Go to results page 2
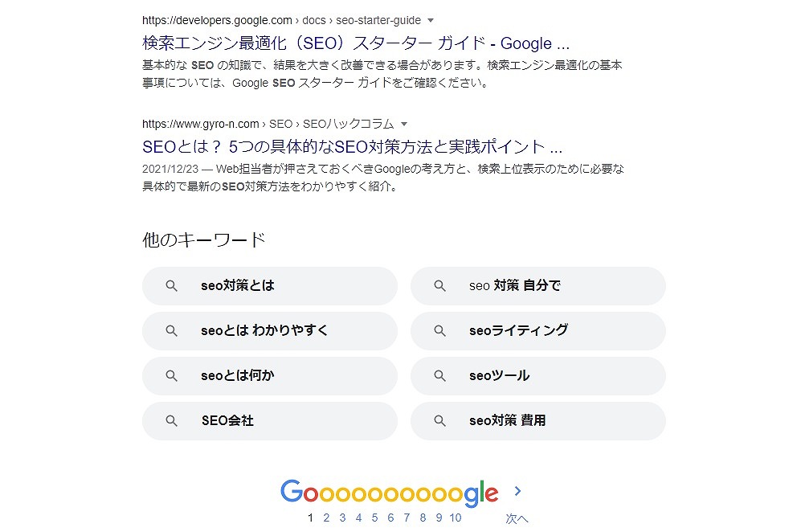This screenshot has width=797, height=532. pos(326,518)
